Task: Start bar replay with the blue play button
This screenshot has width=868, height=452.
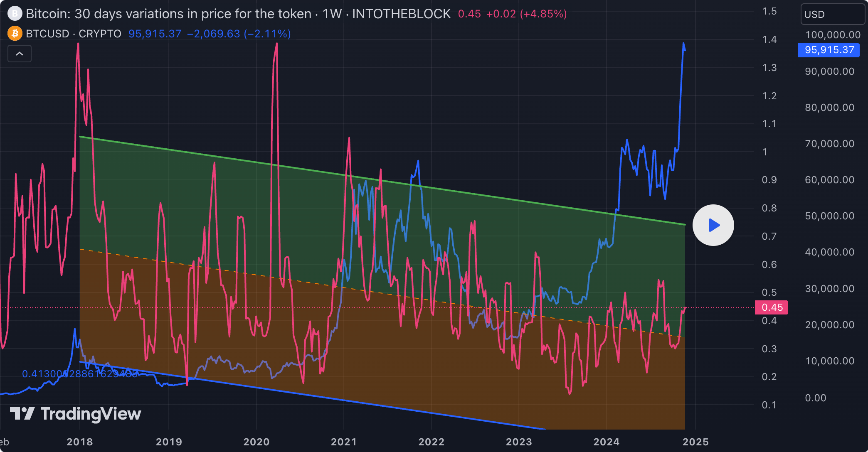Action: [x=713, y=225]
